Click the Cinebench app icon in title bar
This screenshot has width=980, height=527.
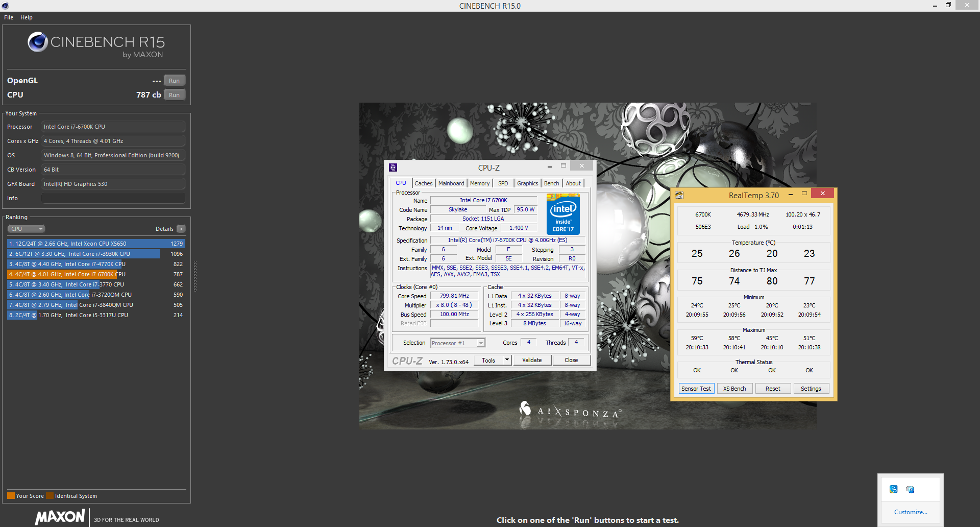5,6
